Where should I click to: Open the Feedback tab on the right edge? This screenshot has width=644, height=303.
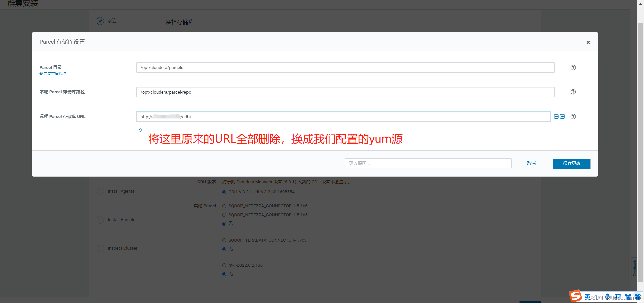pos(634,268)
